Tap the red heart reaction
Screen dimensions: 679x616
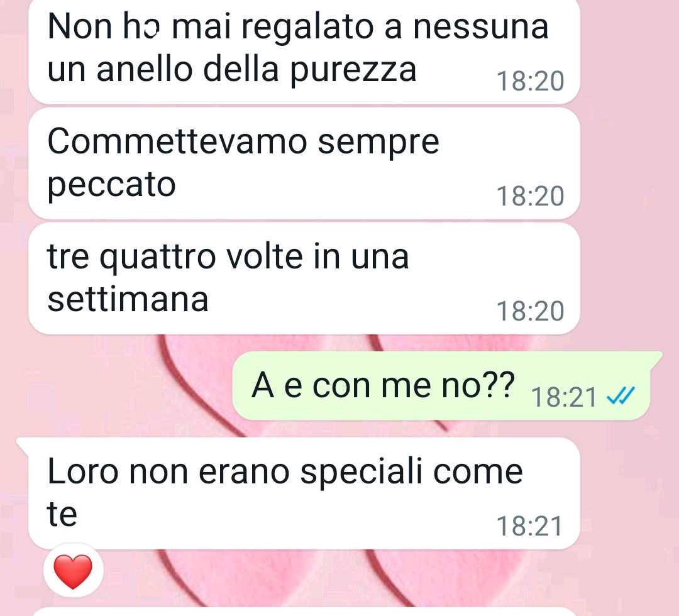click(x=73, y=571)
